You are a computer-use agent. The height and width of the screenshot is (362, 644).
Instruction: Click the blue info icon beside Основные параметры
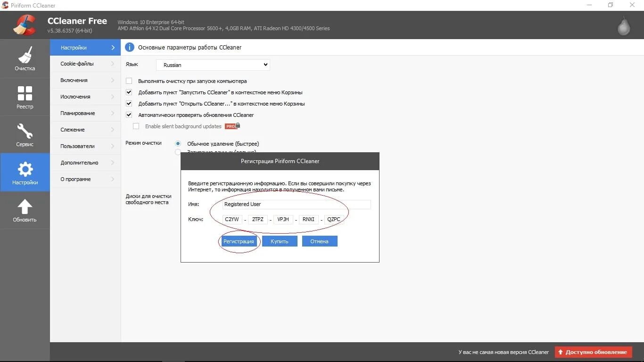(129, 47)
